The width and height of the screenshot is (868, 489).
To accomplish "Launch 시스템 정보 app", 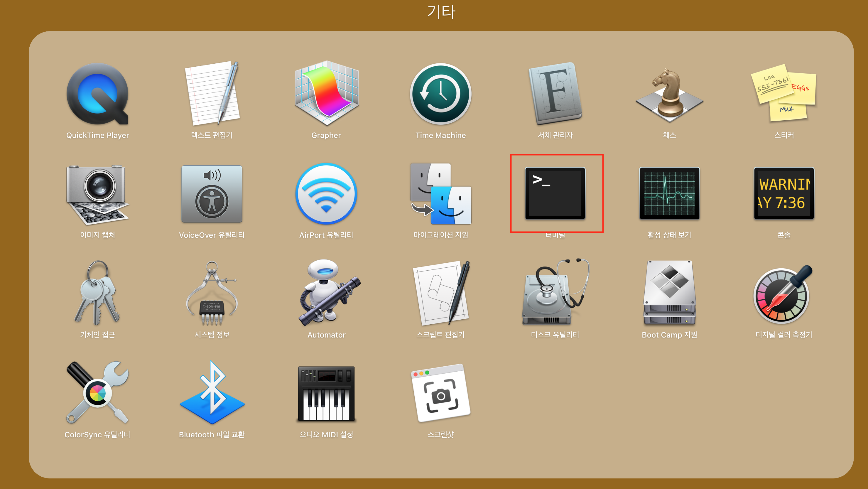I will [212, 293].
